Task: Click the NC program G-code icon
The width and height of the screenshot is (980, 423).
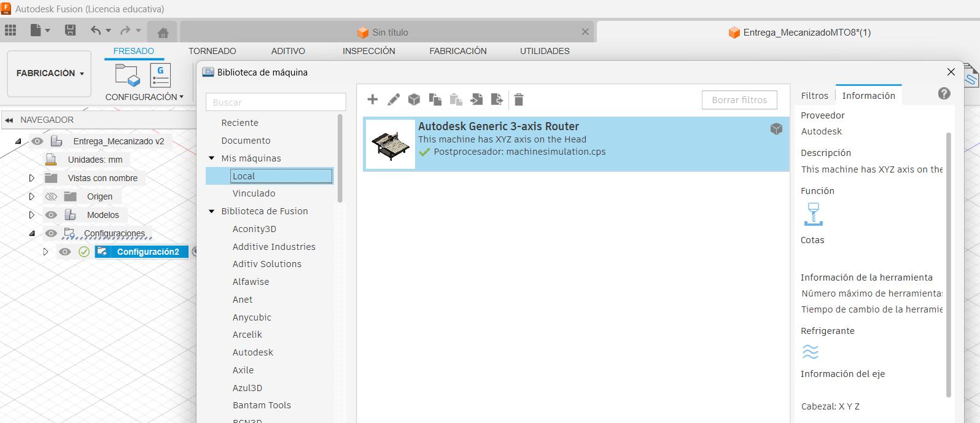Action: point(160,76)
